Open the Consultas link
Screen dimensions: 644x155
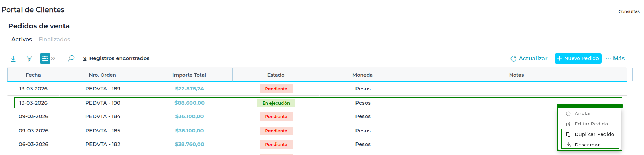pyautogui.click(x=629, y=11)
